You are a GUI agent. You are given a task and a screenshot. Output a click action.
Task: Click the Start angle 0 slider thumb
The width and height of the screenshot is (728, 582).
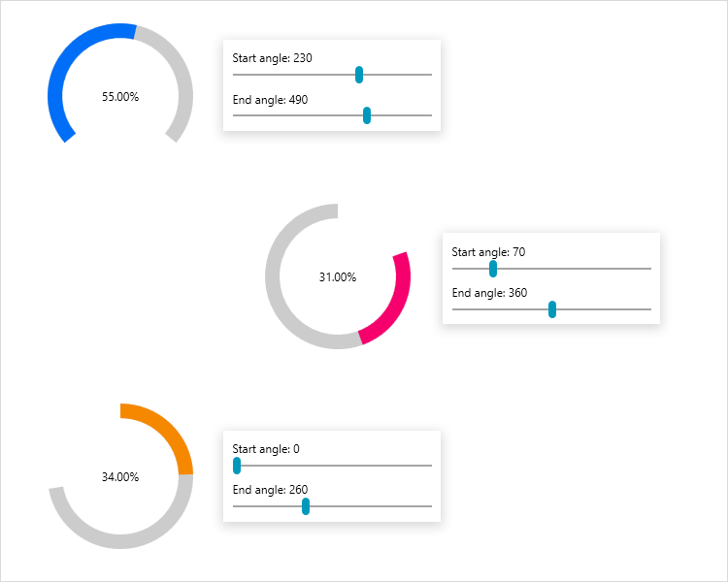237,466
